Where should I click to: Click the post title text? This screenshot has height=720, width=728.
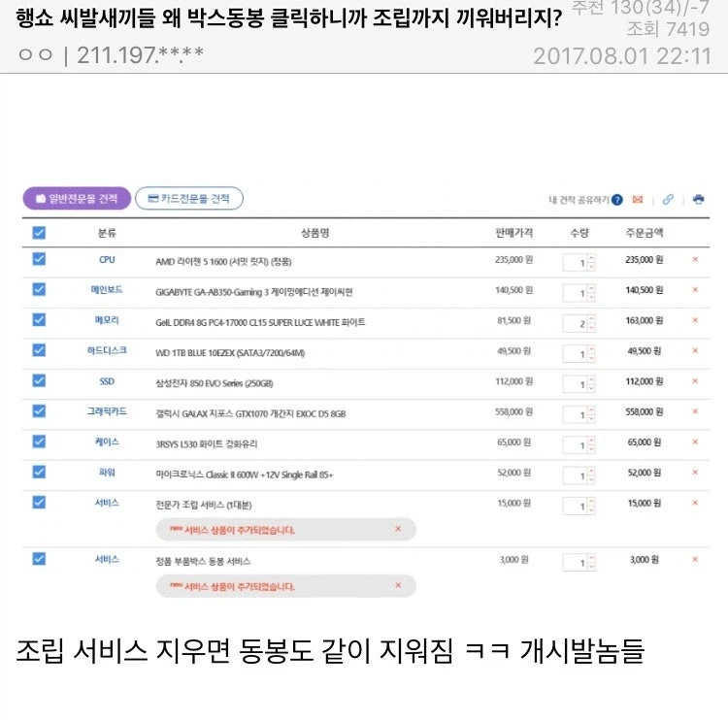point(289,17)
